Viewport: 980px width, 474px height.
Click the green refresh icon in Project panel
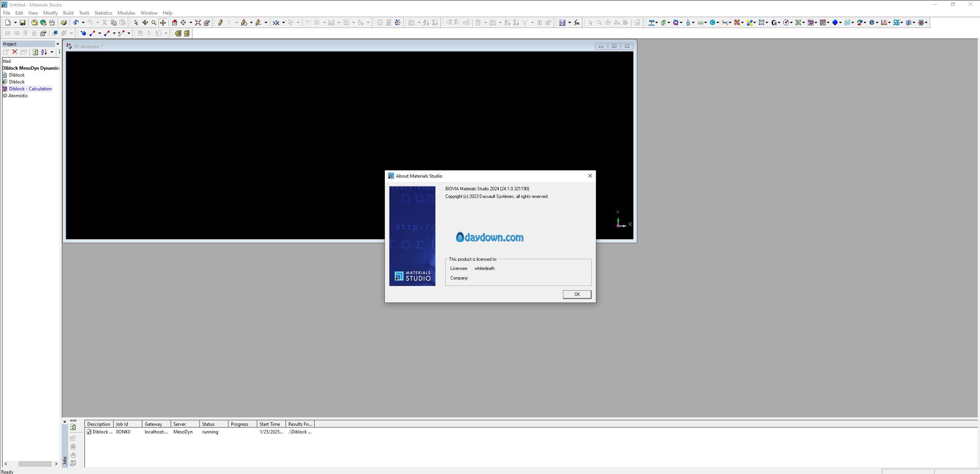click(x=35, y=52)
